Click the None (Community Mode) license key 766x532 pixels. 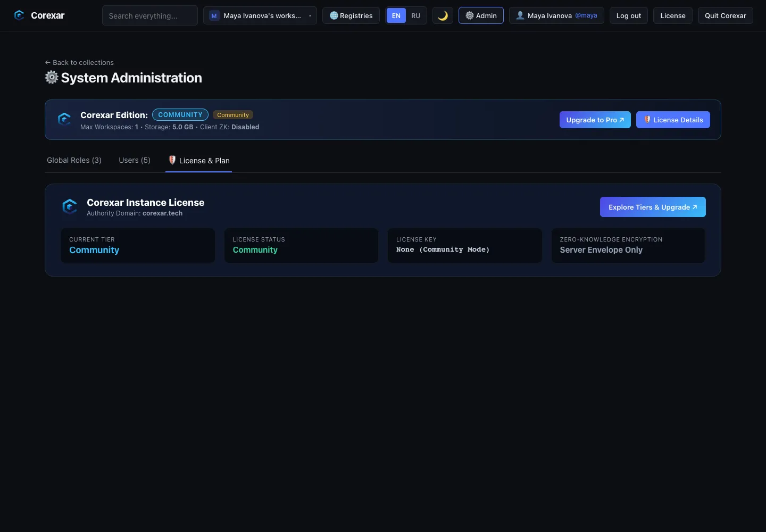(x=443, y=250)
